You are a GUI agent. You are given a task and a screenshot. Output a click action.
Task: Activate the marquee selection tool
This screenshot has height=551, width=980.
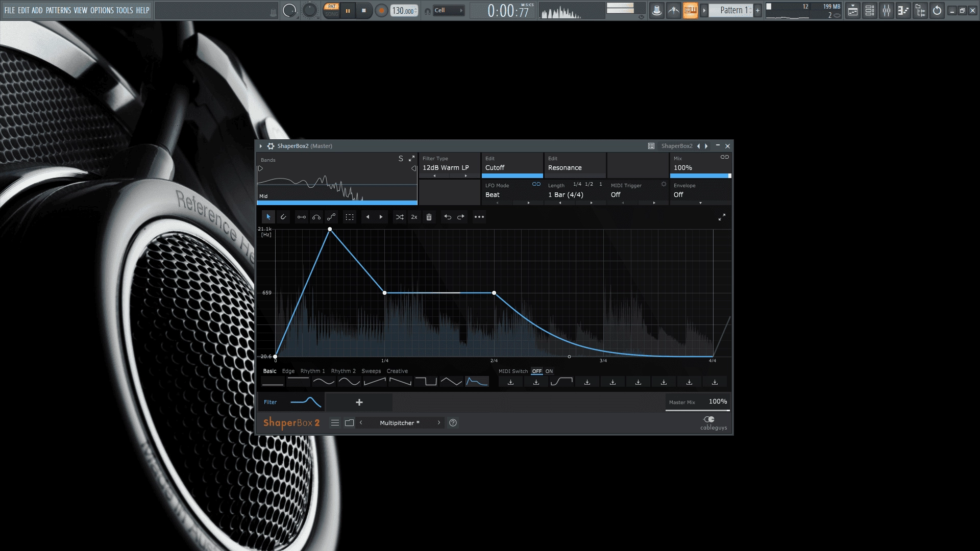350,217
